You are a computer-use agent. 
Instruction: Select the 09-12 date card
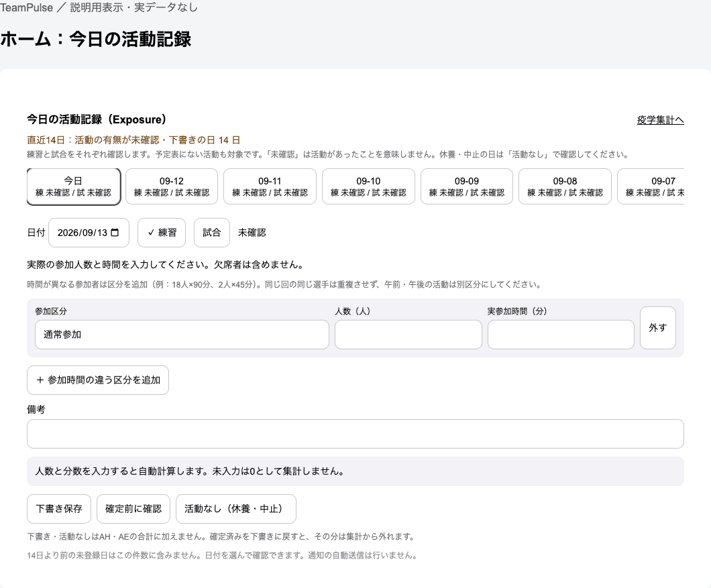172,187
